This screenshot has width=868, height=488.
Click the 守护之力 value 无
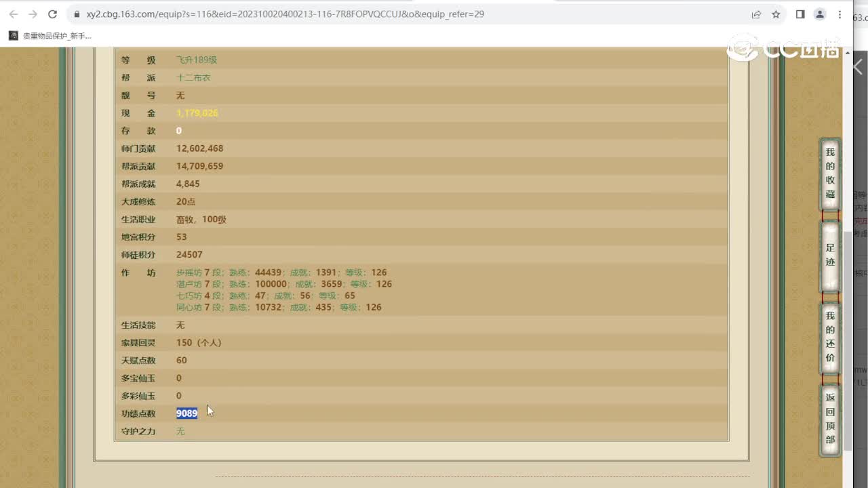pos(180,431)
